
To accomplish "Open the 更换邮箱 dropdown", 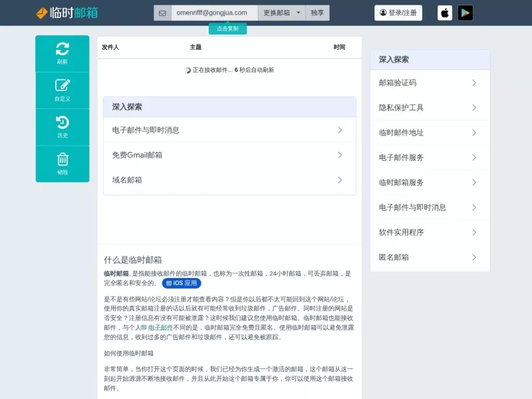I will click(281, 13).
